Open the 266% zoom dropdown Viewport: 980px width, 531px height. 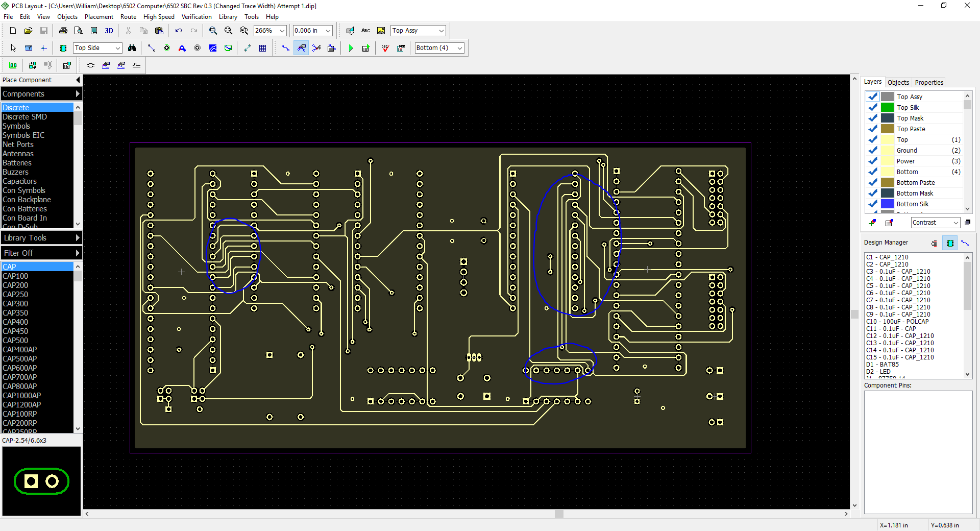click(x=282, y=31)
